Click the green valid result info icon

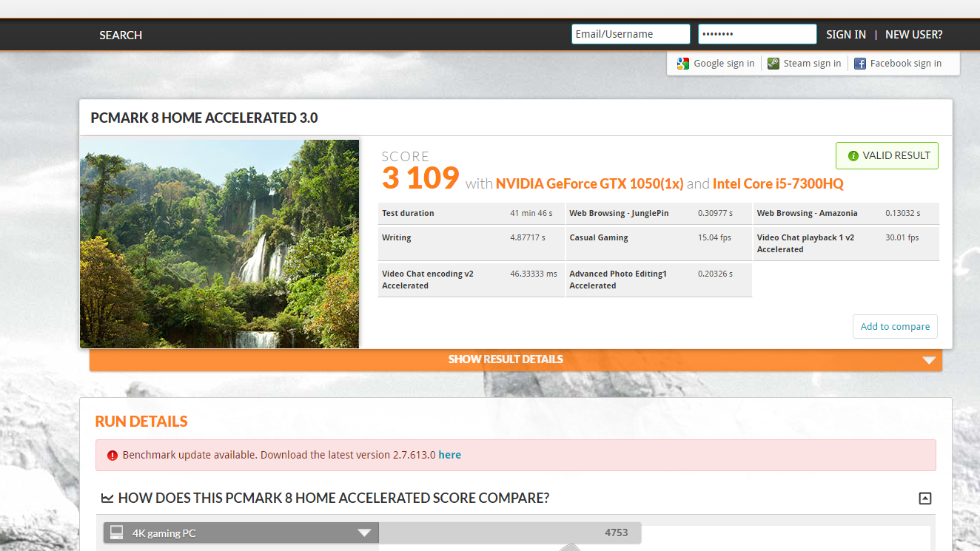click(853, 156)
